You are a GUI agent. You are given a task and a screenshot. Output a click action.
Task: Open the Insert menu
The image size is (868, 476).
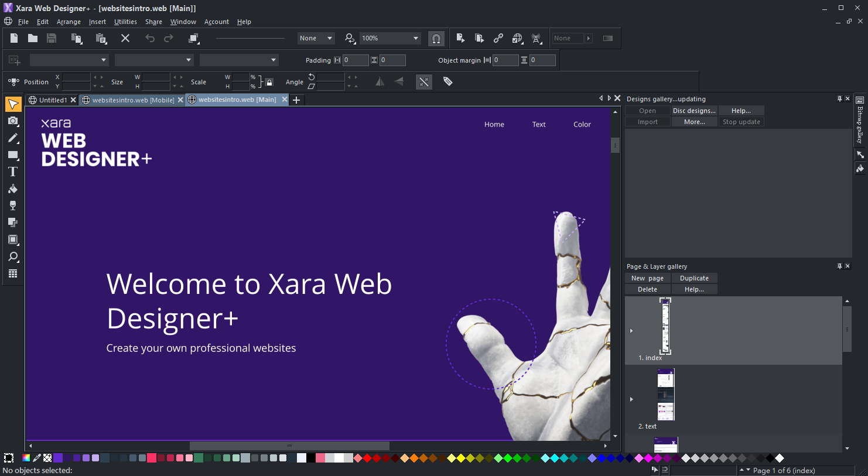click(97, 22)
